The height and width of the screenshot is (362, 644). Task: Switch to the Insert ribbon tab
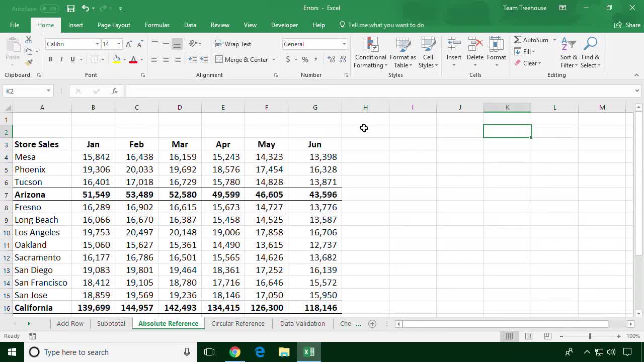tap(76, 25)
